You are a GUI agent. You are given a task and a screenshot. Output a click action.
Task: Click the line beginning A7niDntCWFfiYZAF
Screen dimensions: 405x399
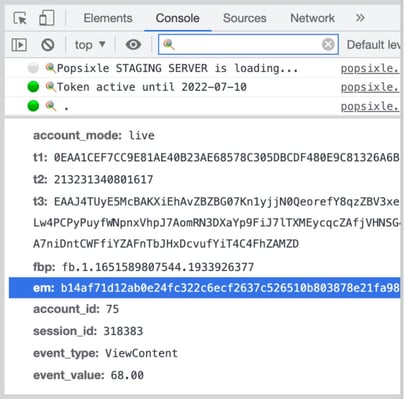[166, 244]
